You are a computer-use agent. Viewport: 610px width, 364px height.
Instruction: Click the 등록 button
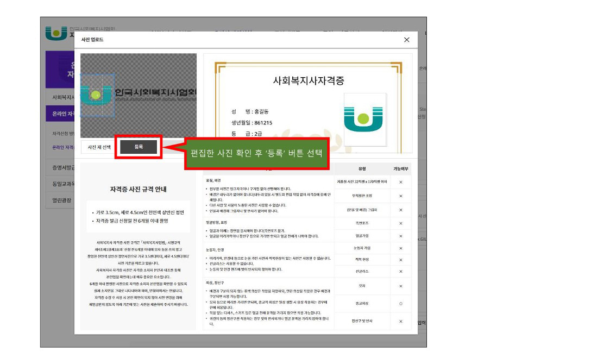click(139, 147)
